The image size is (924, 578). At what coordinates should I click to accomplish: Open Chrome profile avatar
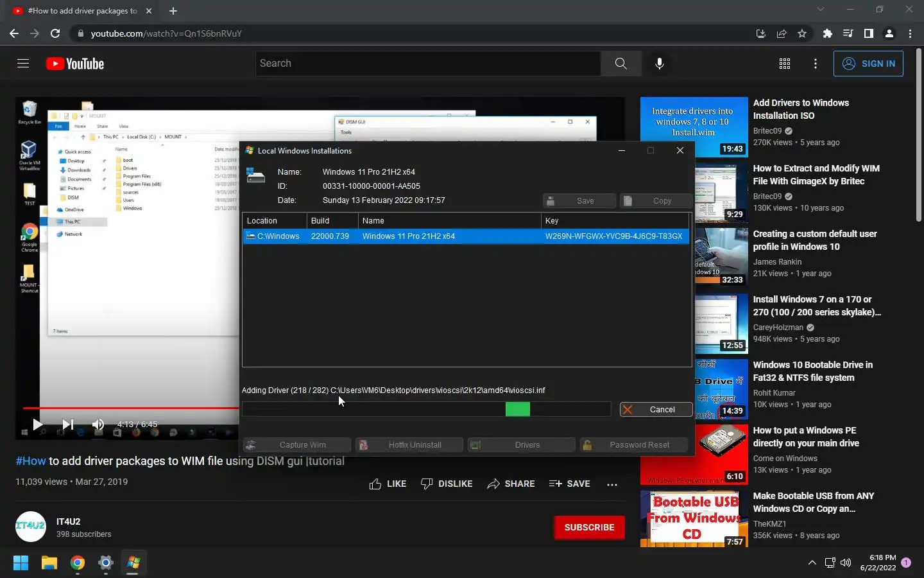tap(889, 33)
